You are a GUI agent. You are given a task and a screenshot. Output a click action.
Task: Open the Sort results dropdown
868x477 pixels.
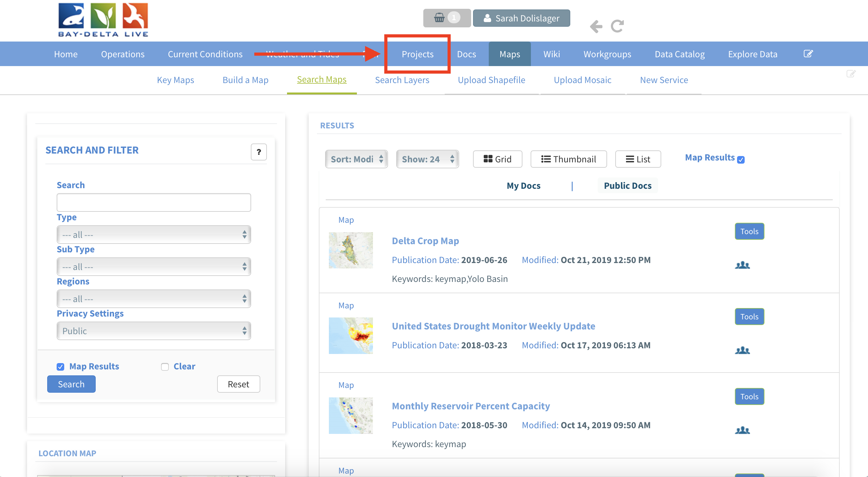[356, 159]
